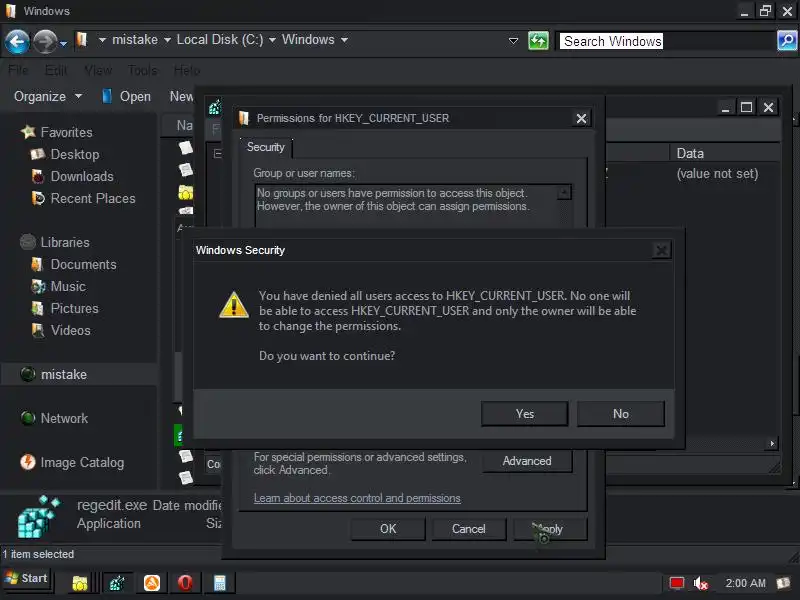Click the Music library icon
Screen dimensions: 800x600
coord(38,286)
